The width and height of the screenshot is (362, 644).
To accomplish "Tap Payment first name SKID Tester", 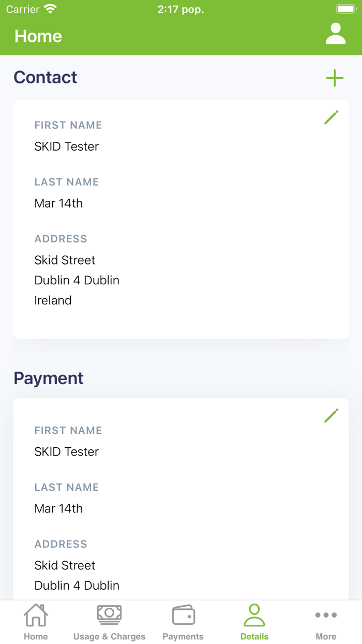I will tap(67, 452).
